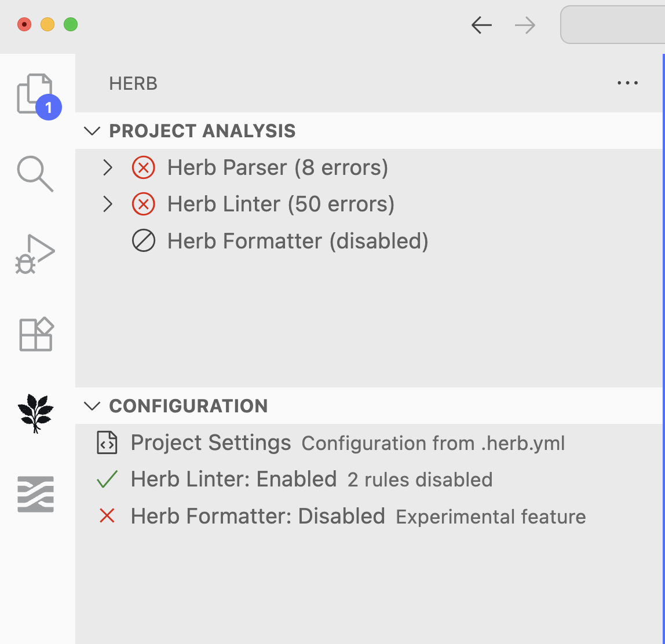Image resolution: width=665 pixels, height=644 pixels.
Task: Select the Herb leaf extension icon
Action: point(36,412)
